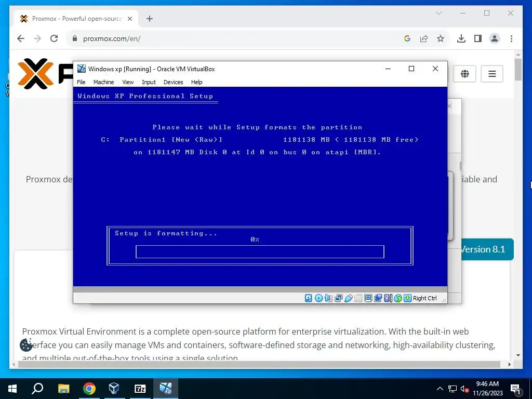Screen dimensions: 532x399
Task: Select the Proxmox browser tab
Action: (x=75, y=19)
